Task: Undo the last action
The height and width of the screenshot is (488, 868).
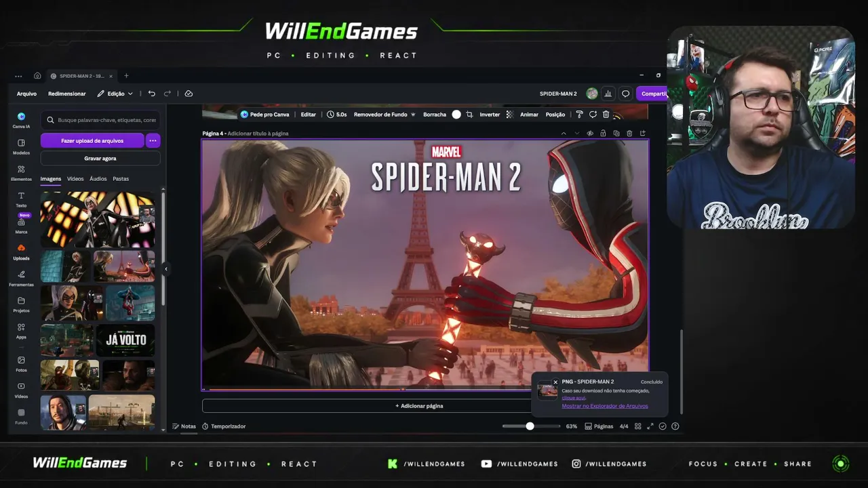Action: [x=151, y=94]
